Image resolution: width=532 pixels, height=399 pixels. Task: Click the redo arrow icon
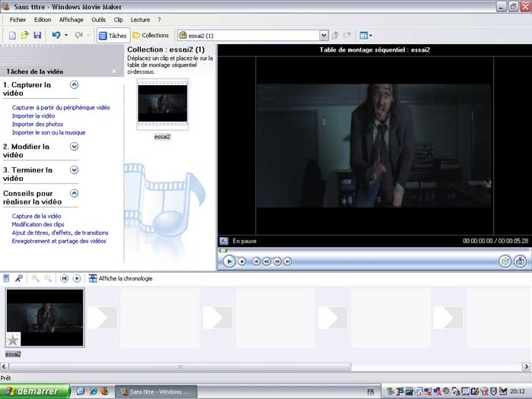tap(79, 35)
